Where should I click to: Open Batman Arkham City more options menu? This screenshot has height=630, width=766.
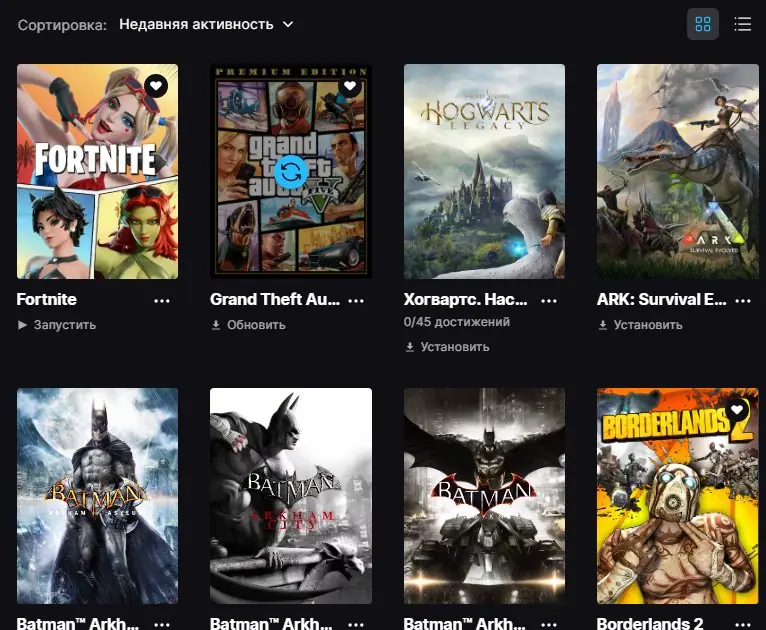[x=356, y=624]
